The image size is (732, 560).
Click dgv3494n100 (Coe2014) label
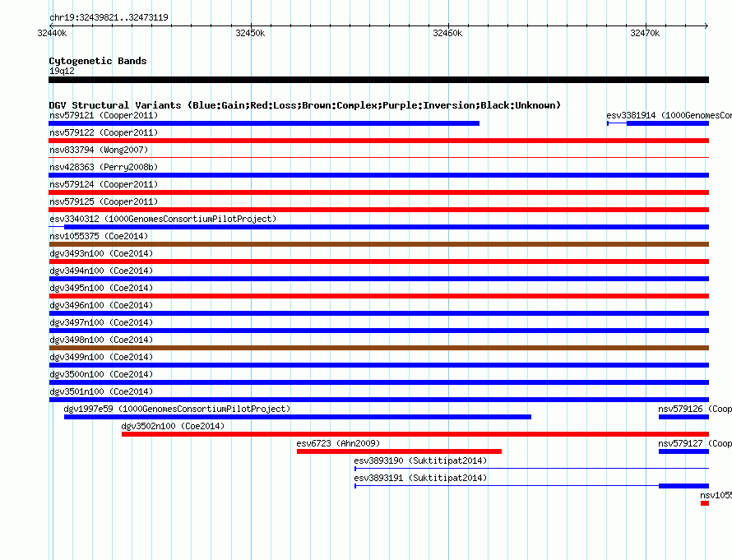click(101, 271)
